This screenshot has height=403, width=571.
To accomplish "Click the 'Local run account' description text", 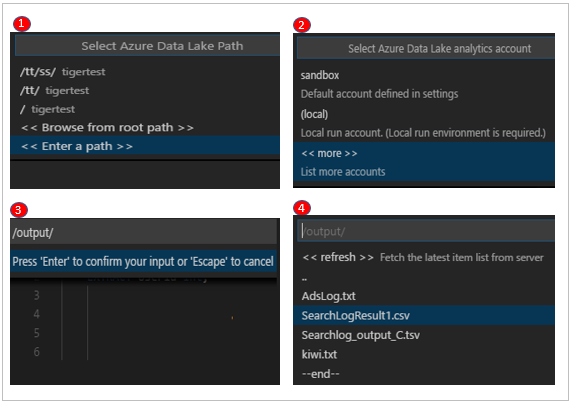I will (423, 133).
